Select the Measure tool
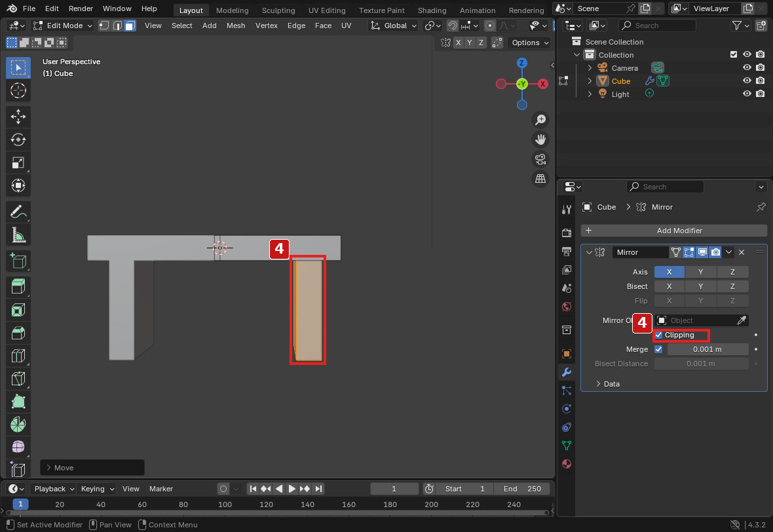Image resolution: width=773 pixels, height=532 pixels. pyautogui.click(x=18, y=235)
